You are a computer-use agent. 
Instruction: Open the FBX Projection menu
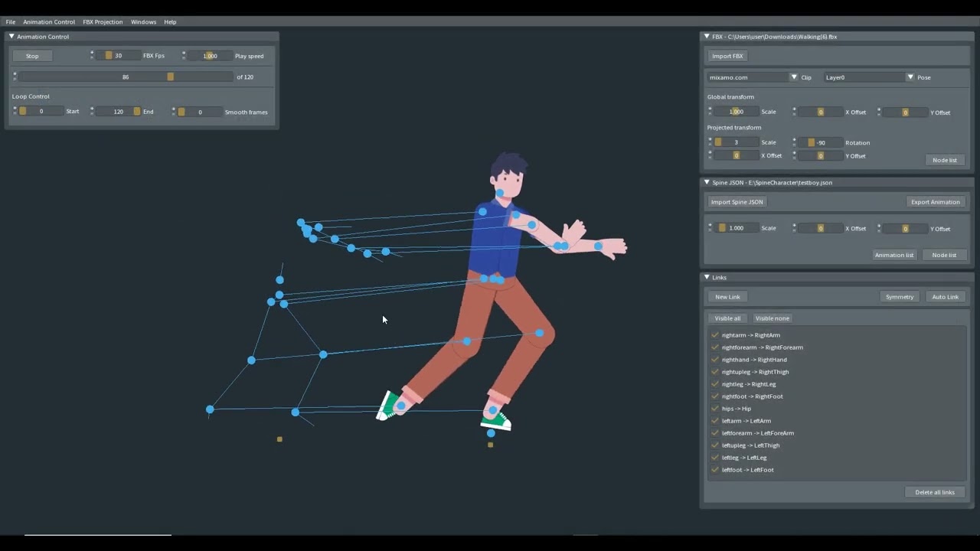coord(103,21)
